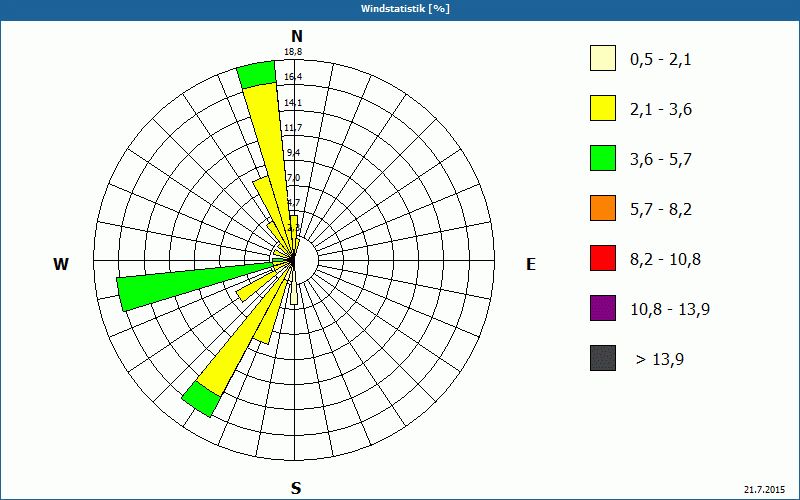Click the legend label '5,7 - 8,2'

pyautogui.click(x=661, y=210)
